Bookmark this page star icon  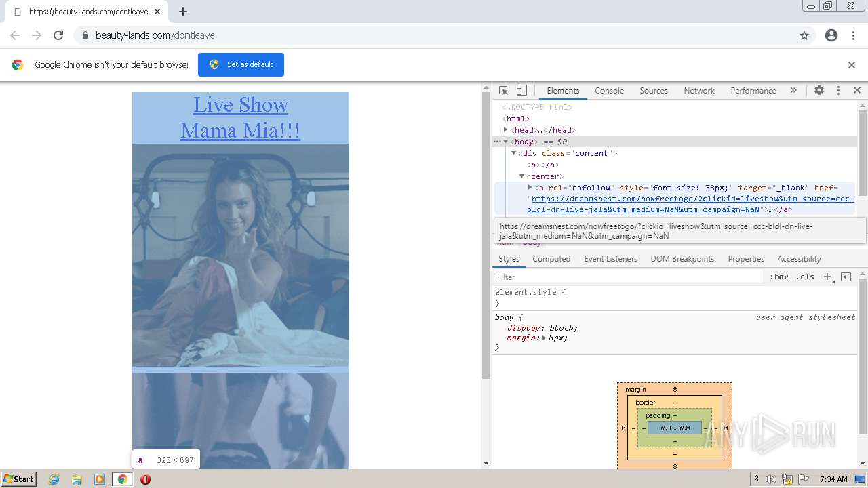coord(804,35)
